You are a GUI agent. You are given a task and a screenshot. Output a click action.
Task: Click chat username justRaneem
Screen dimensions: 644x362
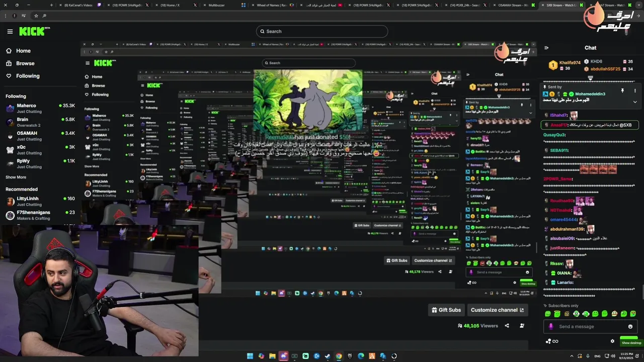(x=562, y=248)
